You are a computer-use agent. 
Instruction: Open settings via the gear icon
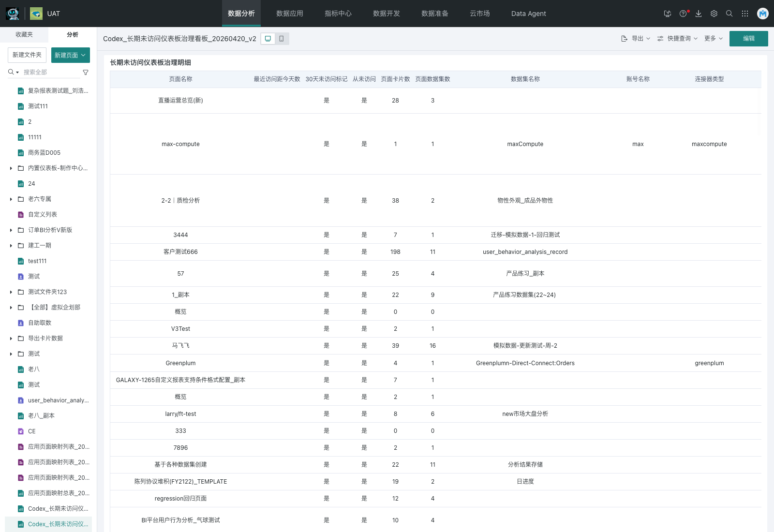click(x=714, y=14)
